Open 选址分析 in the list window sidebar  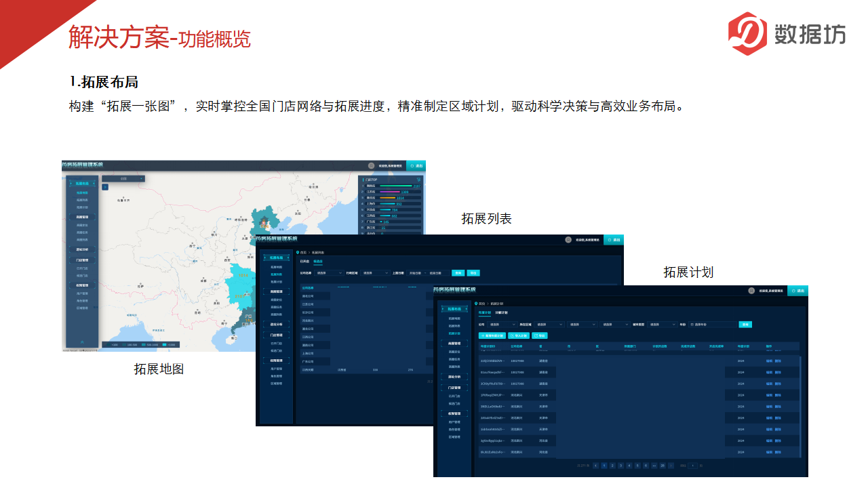tap(277, 324)
